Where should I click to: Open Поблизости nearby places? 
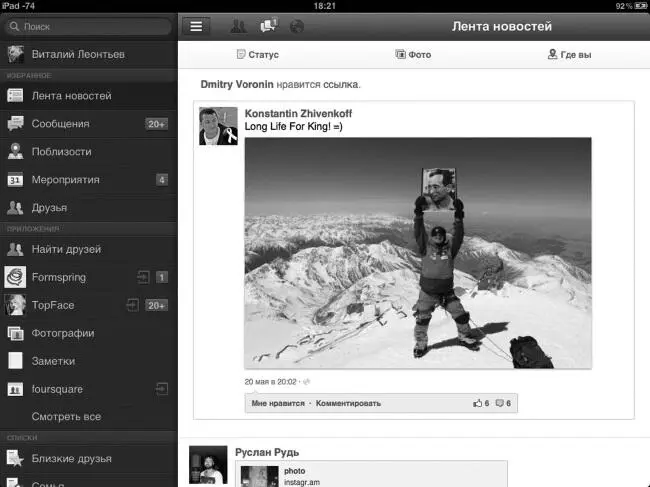point(61,152)
